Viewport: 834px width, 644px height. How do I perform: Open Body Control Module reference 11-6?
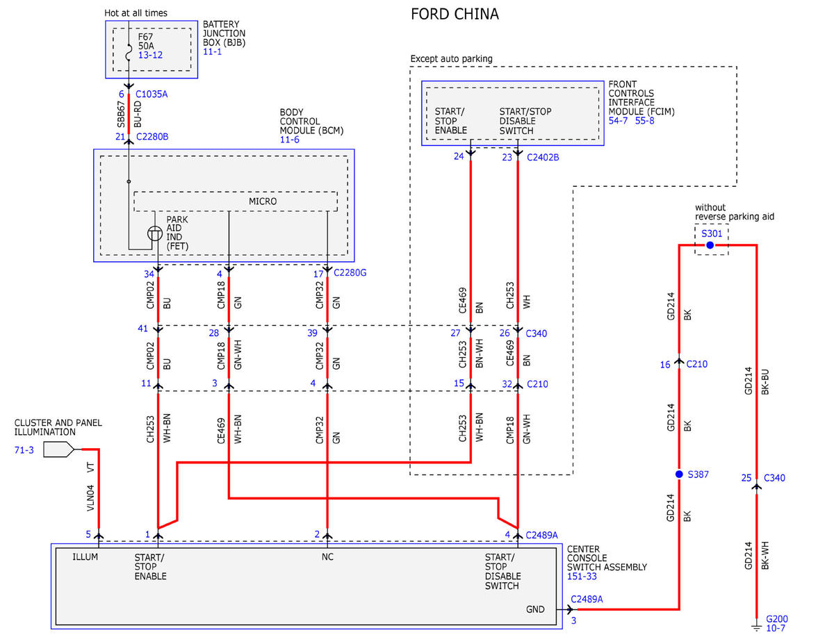[x=289, y=140]
